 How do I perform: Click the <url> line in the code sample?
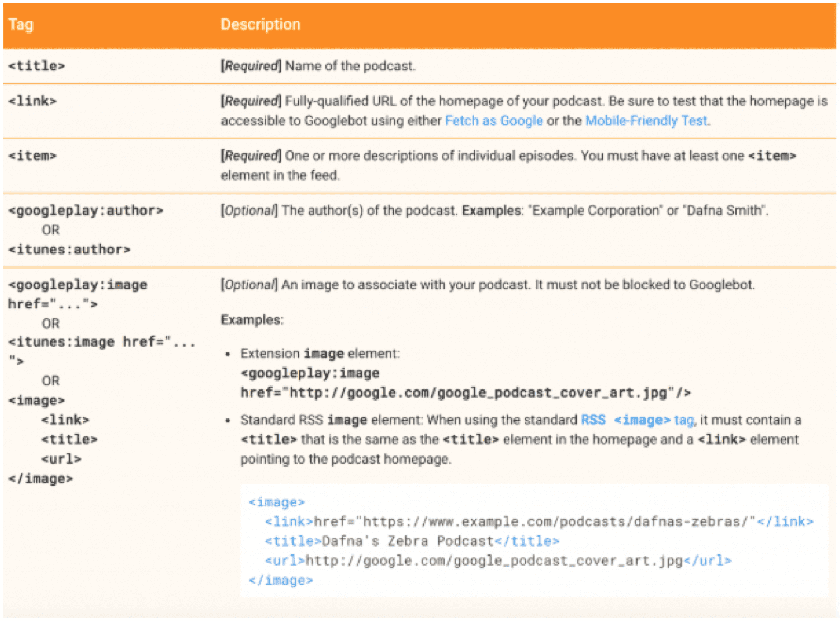(498, 561)
